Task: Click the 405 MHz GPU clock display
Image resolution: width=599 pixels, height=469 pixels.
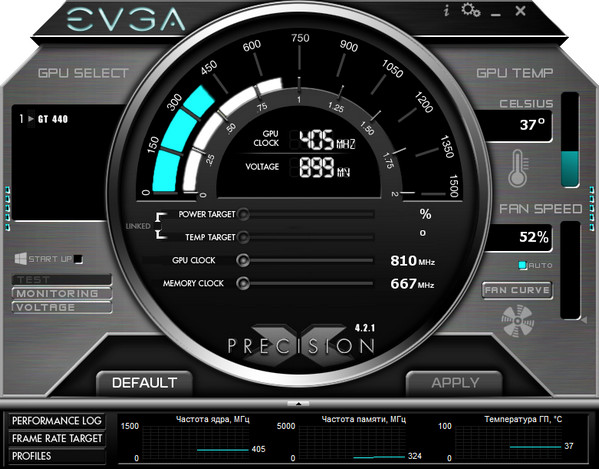Action: (x=327, y=139)
